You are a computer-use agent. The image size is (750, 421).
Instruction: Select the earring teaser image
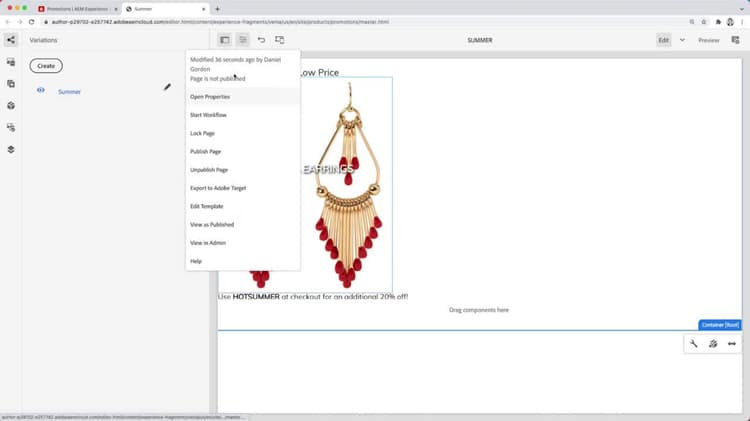(x=348, y=184)
